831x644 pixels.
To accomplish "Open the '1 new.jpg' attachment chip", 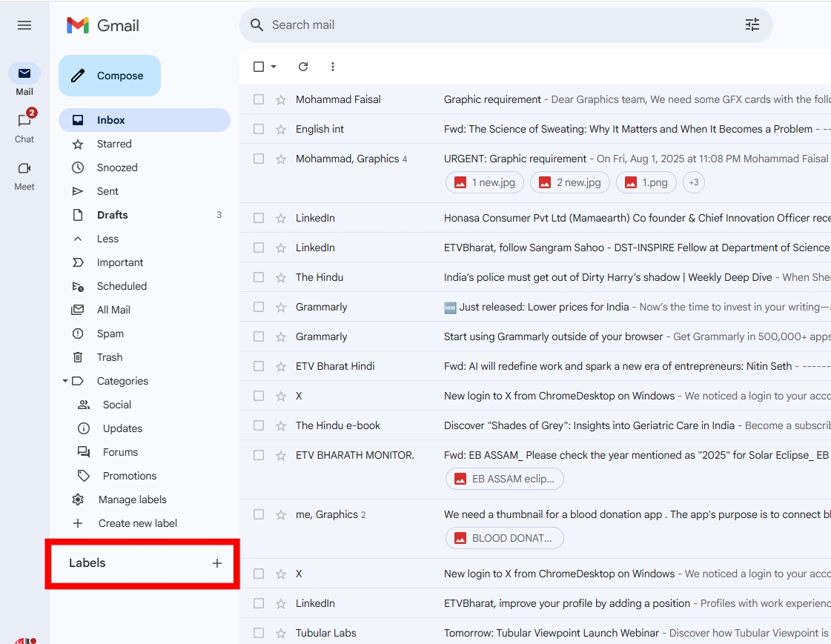I will 484,182.
